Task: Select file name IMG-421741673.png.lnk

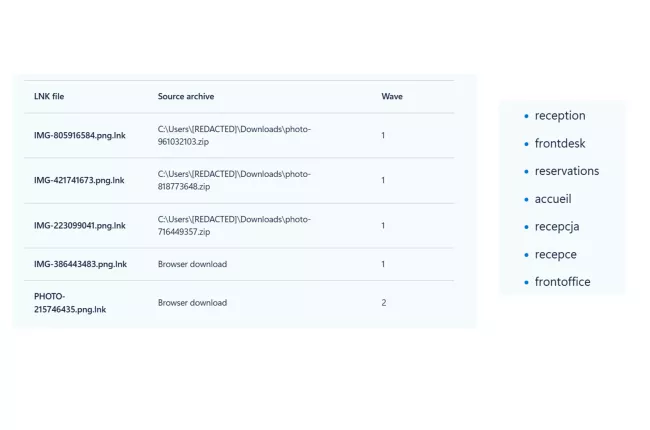Action: 79,180
